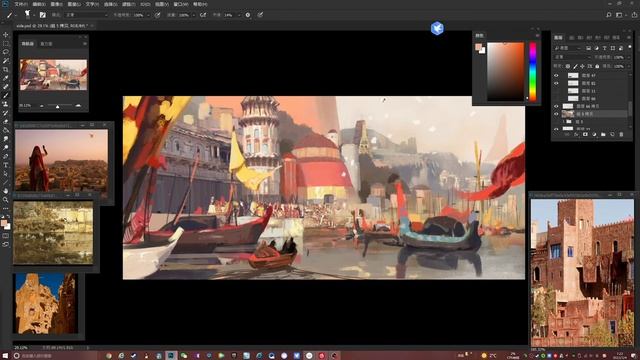
Task: Hide the second layer from top
Action: pos(556,83)
